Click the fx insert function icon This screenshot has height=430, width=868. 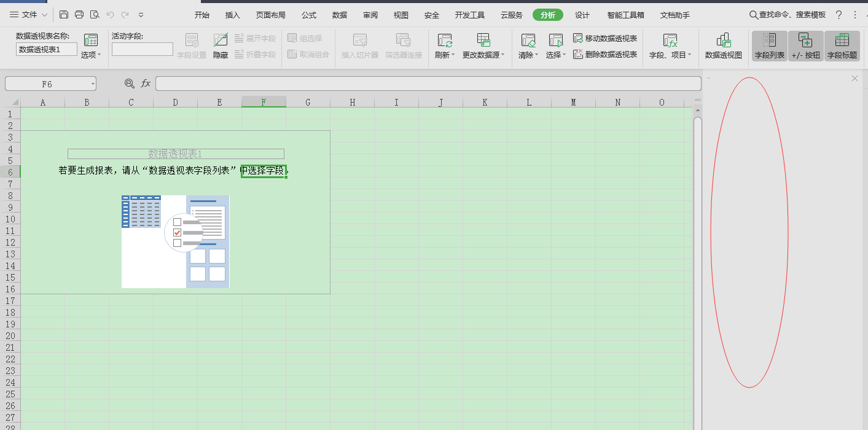coord(146,84)
